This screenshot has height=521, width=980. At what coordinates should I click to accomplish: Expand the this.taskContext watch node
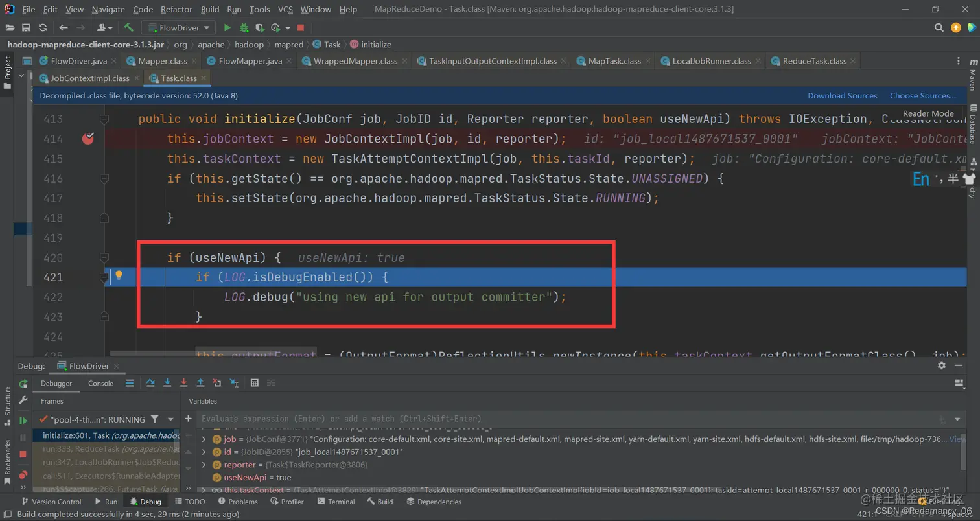click(x=204, y=490)
